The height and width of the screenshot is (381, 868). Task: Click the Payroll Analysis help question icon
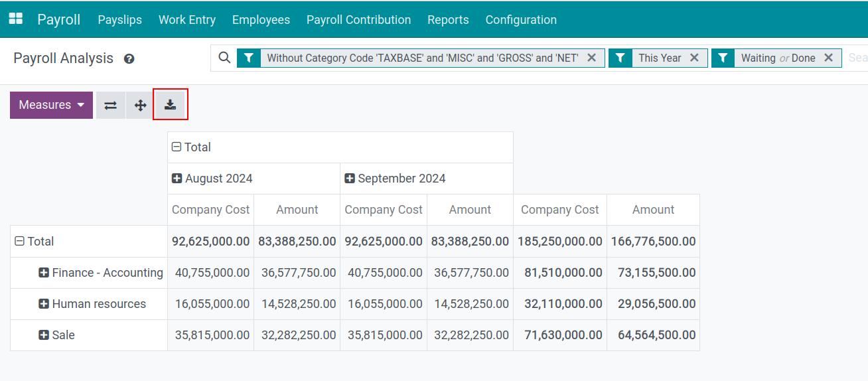pos(129,58)
